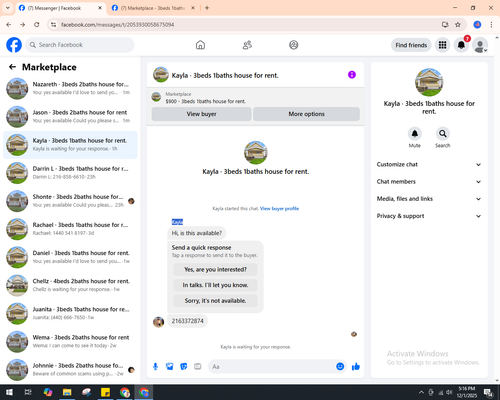Screen dimensions: 500x400
Task: Send a thumbs-up like
Action: click(356, 367)
